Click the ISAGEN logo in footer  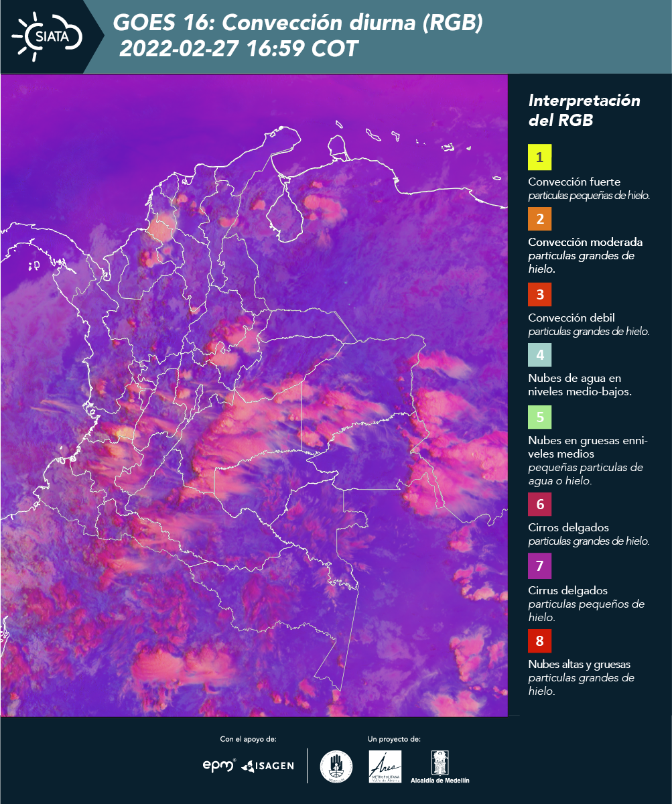(x=267, y=765)
